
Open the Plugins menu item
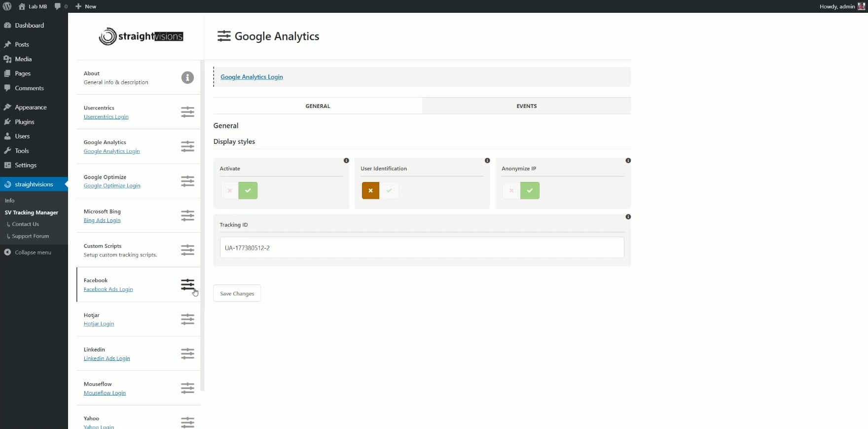(x=34, y=122)
